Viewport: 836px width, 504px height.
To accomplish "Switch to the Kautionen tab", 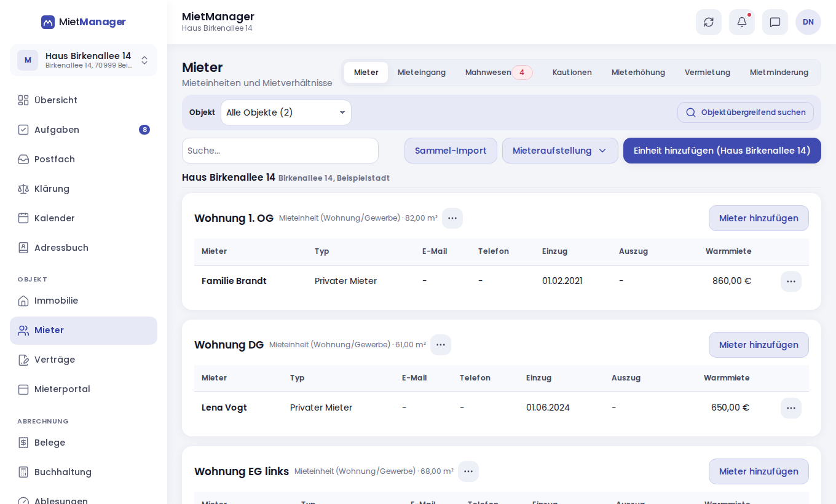I will click(x=572, y=73).
